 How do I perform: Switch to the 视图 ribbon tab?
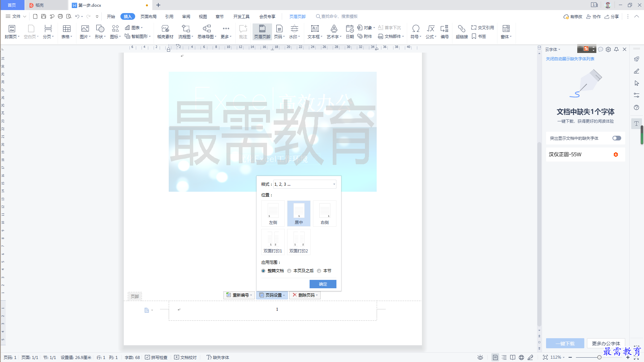203,16
